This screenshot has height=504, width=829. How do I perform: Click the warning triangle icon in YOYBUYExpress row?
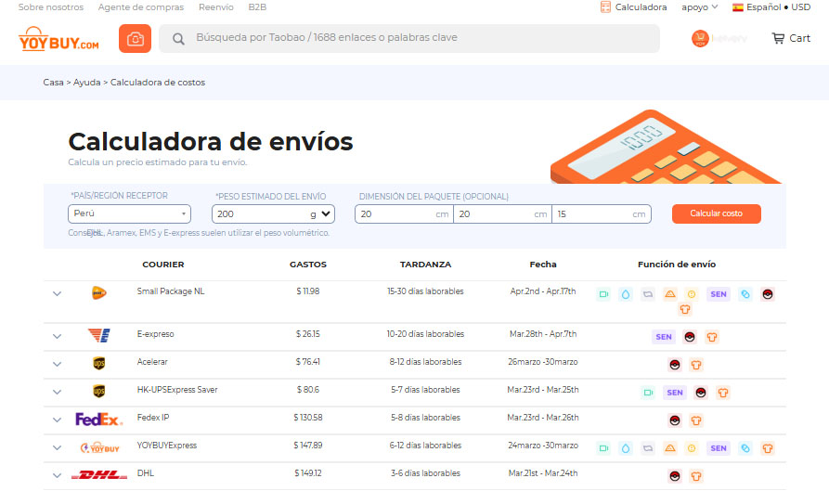[x=670, y=448]
